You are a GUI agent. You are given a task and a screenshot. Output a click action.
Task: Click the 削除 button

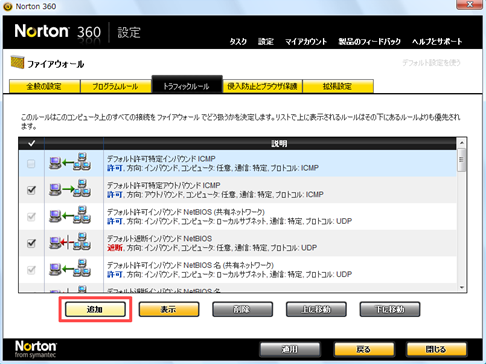[242, 309]
